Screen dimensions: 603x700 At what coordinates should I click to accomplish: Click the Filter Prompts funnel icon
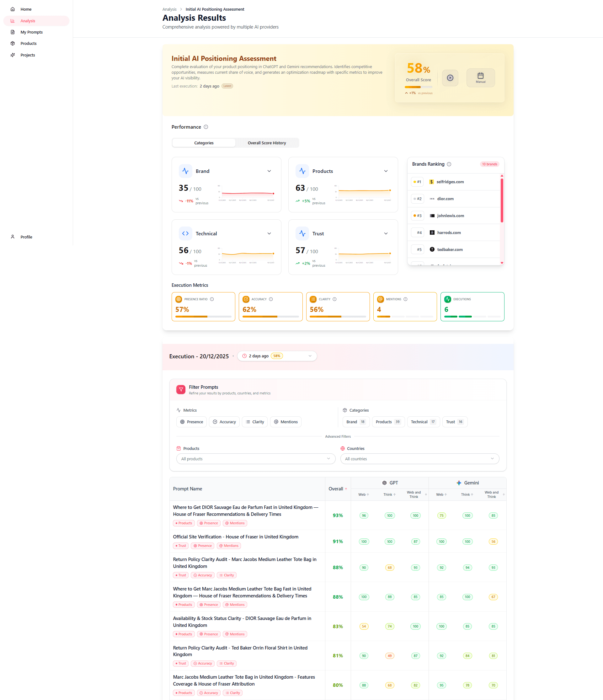(181, 389)
